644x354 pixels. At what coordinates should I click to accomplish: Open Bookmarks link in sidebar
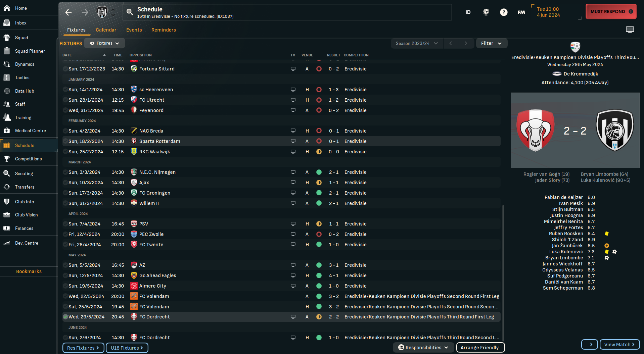[29, 271]
